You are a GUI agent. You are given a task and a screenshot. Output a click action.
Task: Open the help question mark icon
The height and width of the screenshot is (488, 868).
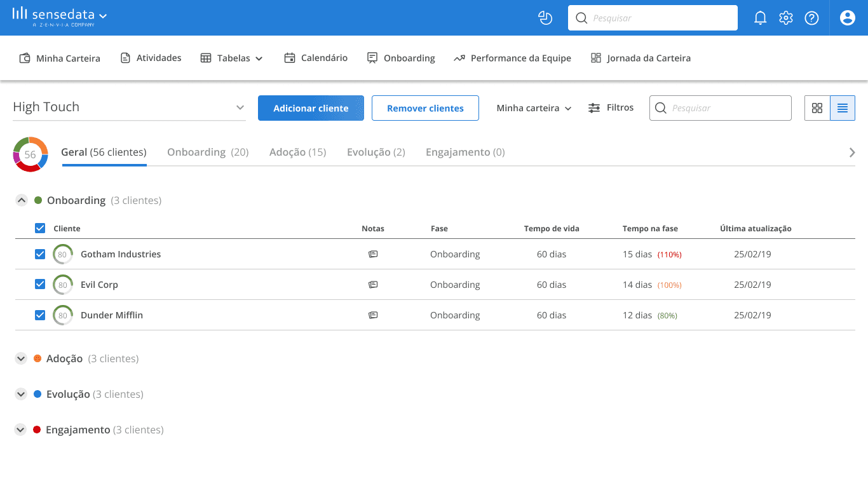811,18
